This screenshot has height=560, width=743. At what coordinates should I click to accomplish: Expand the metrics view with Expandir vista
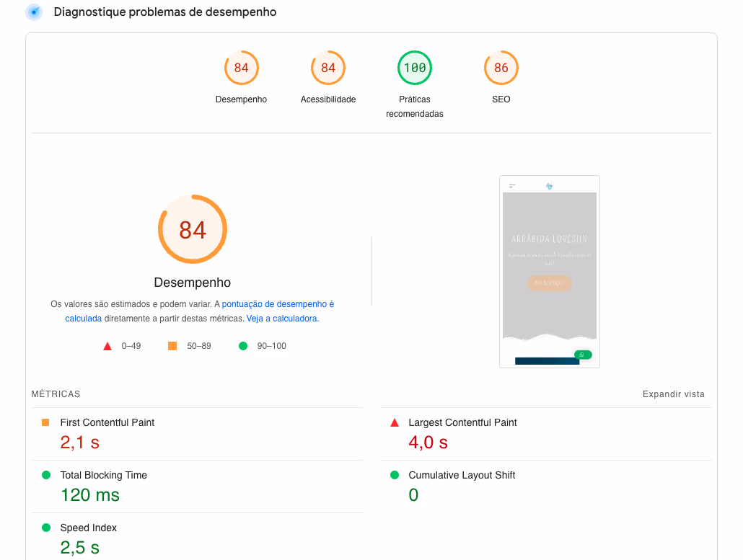pyautogui.click(x=673, y=394)
